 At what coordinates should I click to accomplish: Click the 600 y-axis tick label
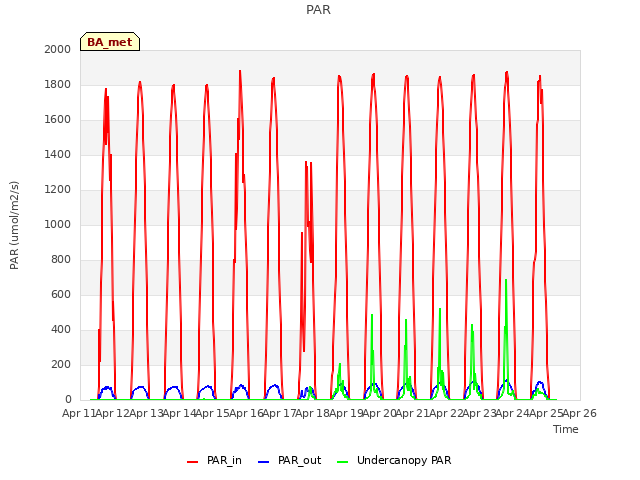(x=61, y=294)
